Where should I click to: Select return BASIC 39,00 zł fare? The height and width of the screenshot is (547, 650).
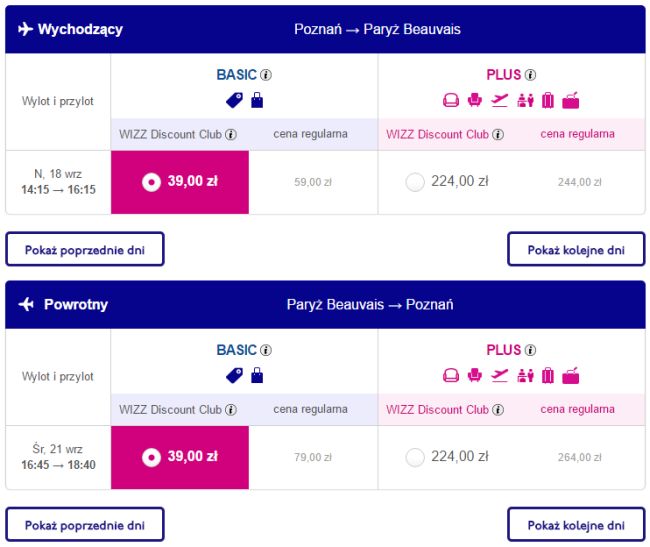click(150, 457)
